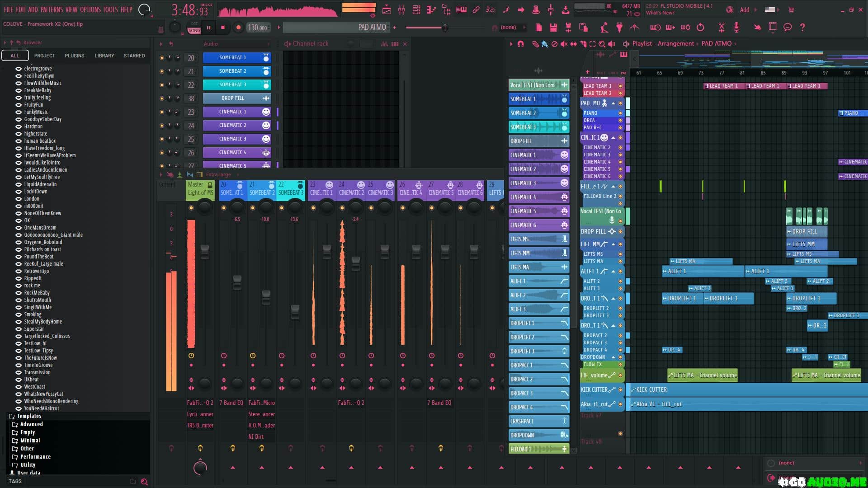Switch the PAT/SONG mode toggle
Image resolution: width=868 pixels, height=488 pixels.
tap(194, 27)
